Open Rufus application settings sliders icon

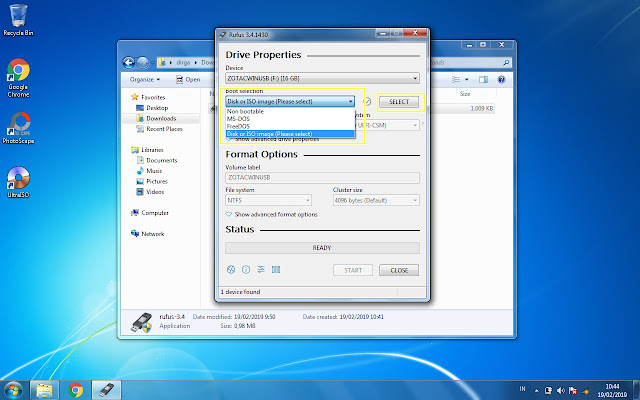261,269
